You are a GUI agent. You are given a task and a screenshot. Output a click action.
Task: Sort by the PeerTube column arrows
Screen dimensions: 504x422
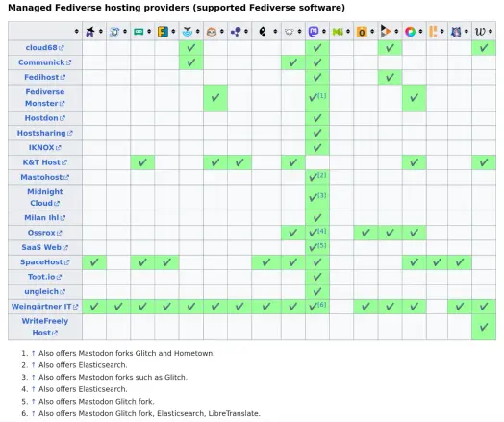click(x=396, y=31)
